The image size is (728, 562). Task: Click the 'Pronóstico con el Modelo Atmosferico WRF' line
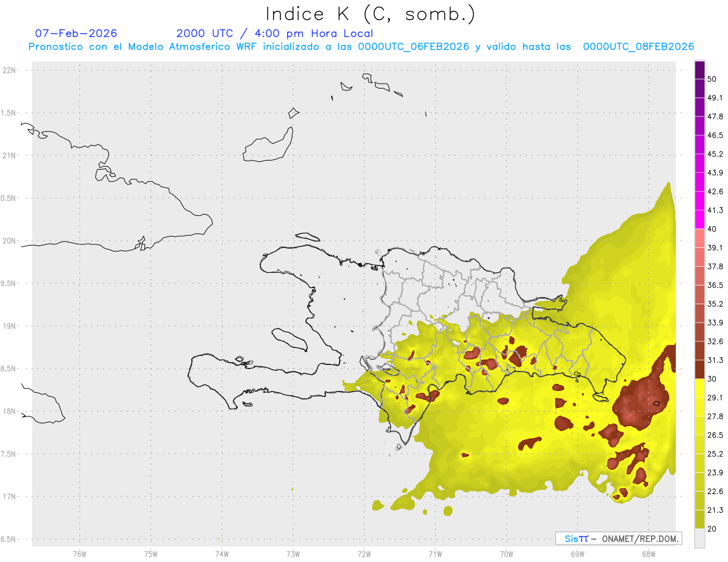361,47
